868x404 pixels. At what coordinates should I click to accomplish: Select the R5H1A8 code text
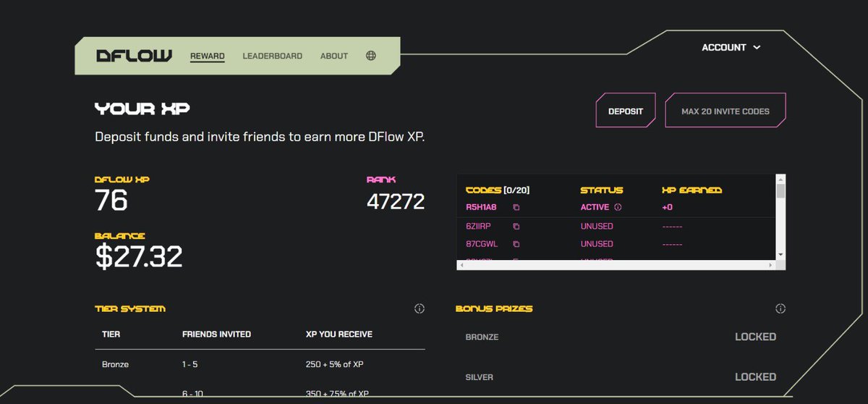coord(481,207)
